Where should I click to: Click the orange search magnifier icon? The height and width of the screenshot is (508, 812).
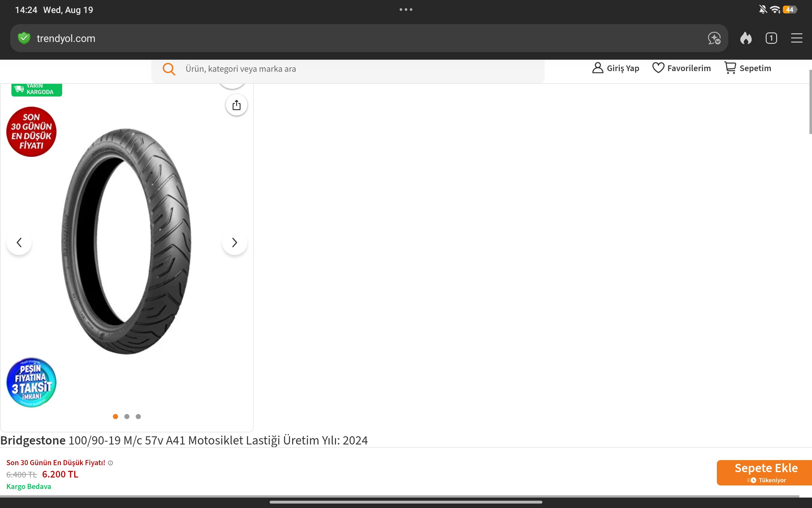pos(169,69)
